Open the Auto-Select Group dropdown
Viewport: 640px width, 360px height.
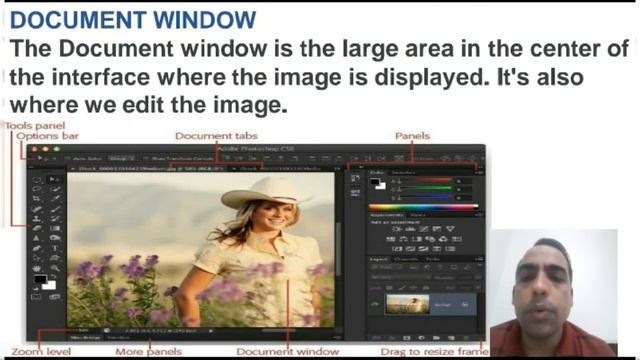[122, 158]
